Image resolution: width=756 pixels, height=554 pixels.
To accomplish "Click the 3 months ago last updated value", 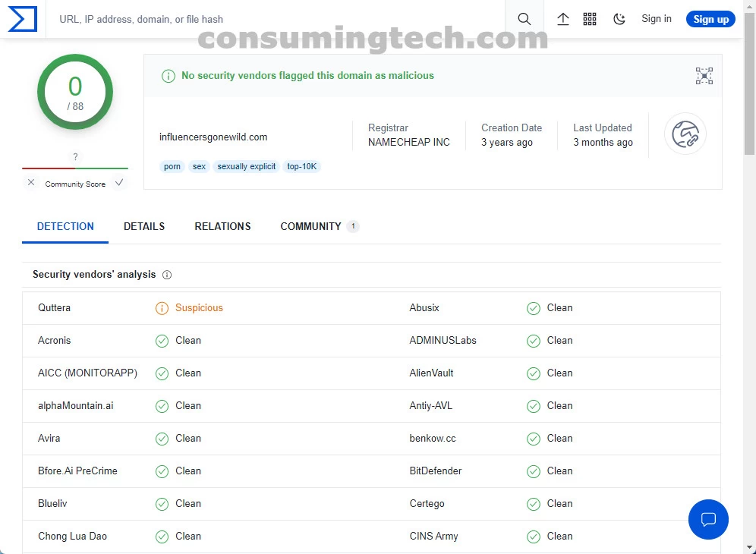I will (603, 142).
